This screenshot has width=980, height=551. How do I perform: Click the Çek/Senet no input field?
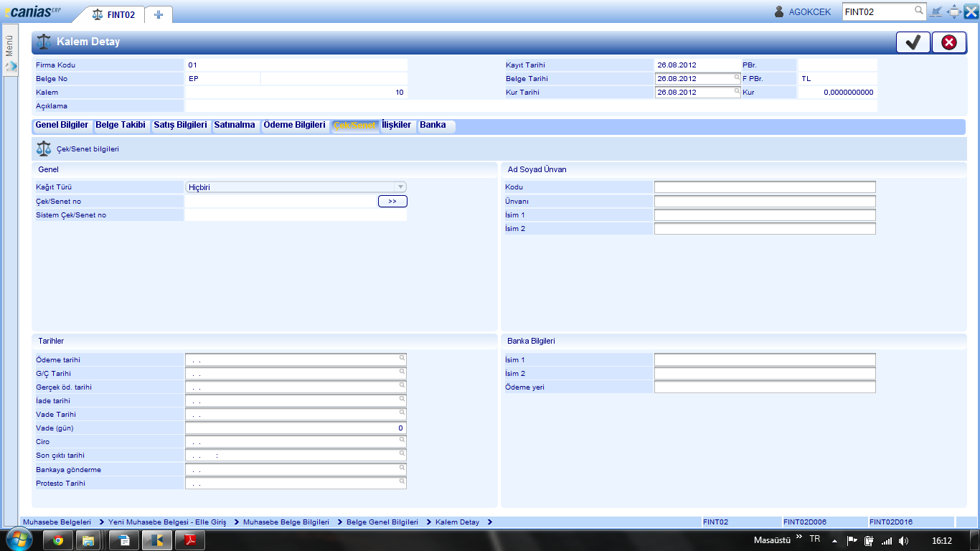coord(281,202)
